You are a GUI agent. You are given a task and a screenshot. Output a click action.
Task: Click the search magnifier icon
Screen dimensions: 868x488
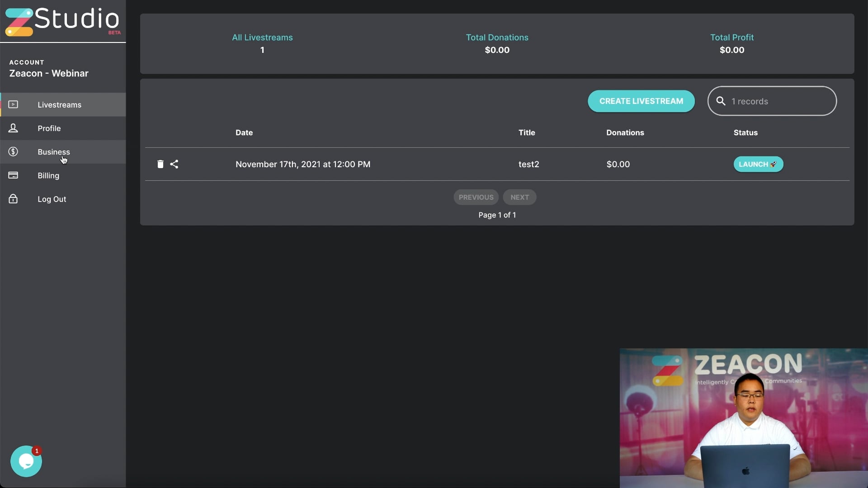[x=721, y=101]
